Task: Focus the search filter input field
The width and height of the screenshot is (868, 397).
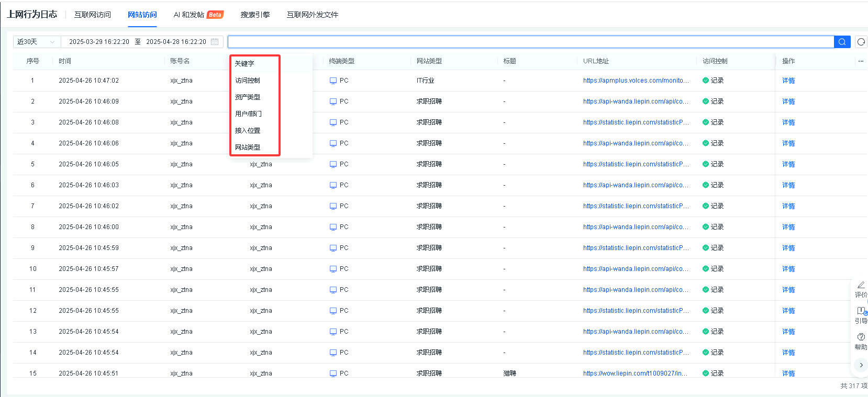Action: [530, 42]
